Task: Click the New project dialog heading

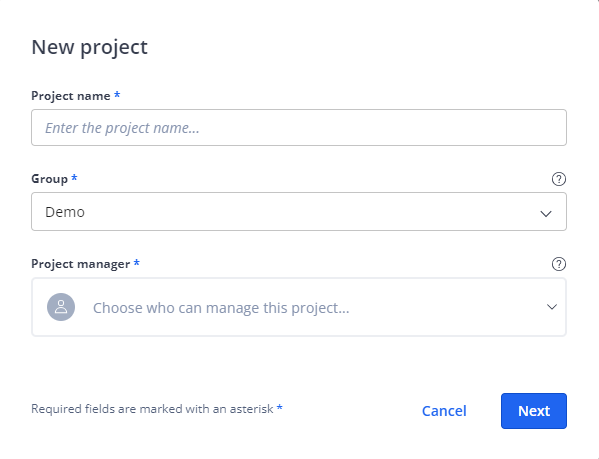Action: point(89,48)
